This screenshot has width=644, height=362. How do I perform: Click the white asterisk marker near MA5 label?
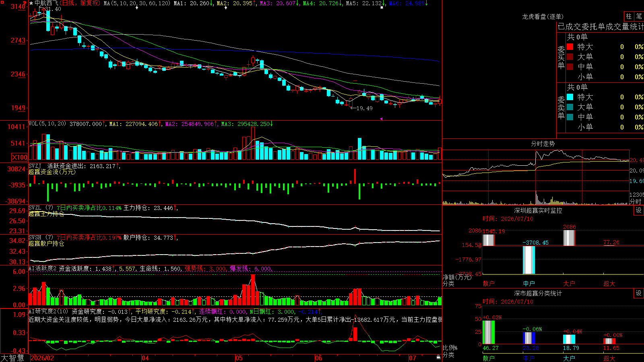tap(382, 7)
